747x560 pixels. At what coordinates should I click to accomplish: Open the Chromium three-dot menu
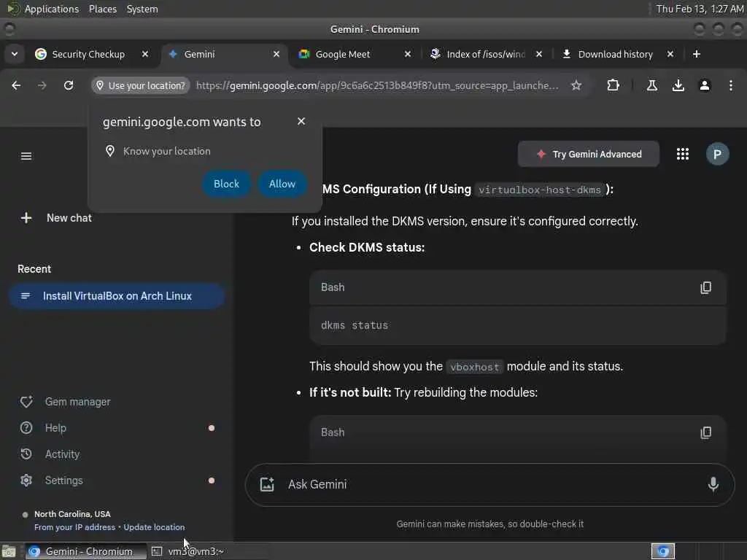pos(731,85)
